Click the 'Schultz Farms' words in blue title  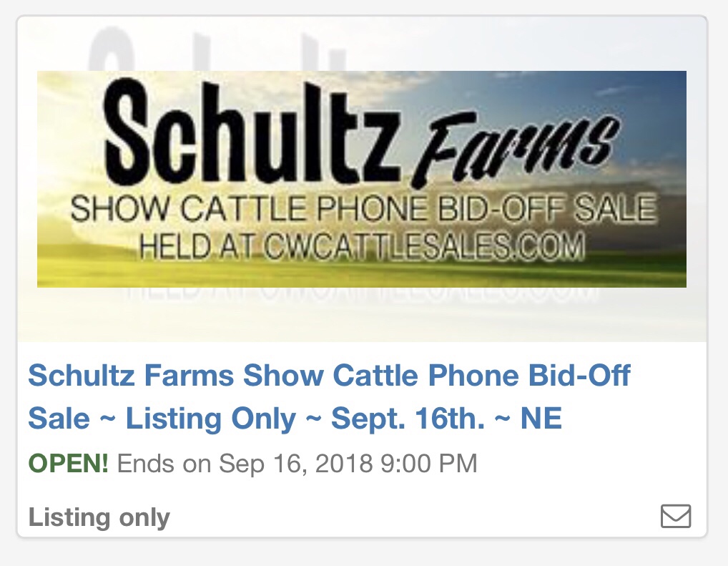pos(132,375)
